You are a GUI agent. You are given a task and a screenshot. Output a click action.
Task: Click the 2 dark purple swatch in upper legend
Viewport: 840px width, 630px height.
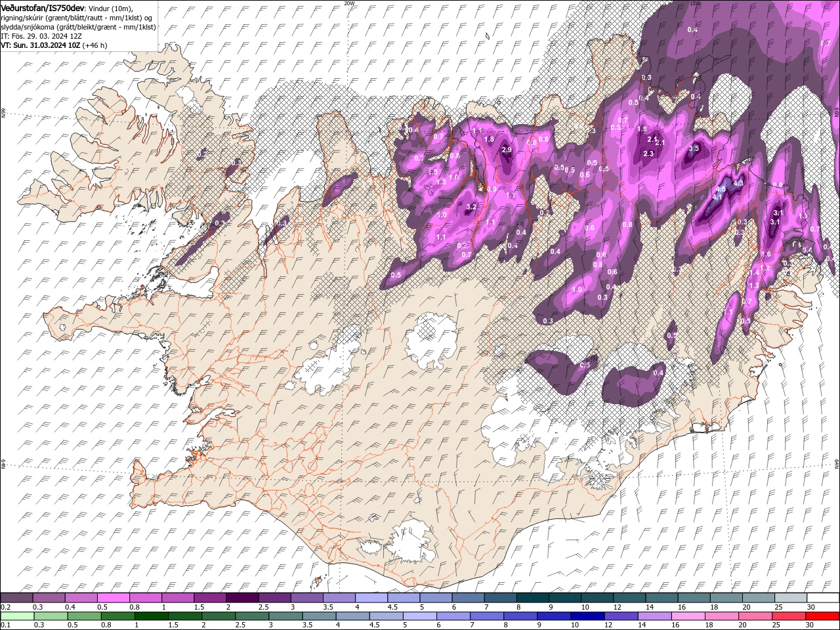coord(242,598)
